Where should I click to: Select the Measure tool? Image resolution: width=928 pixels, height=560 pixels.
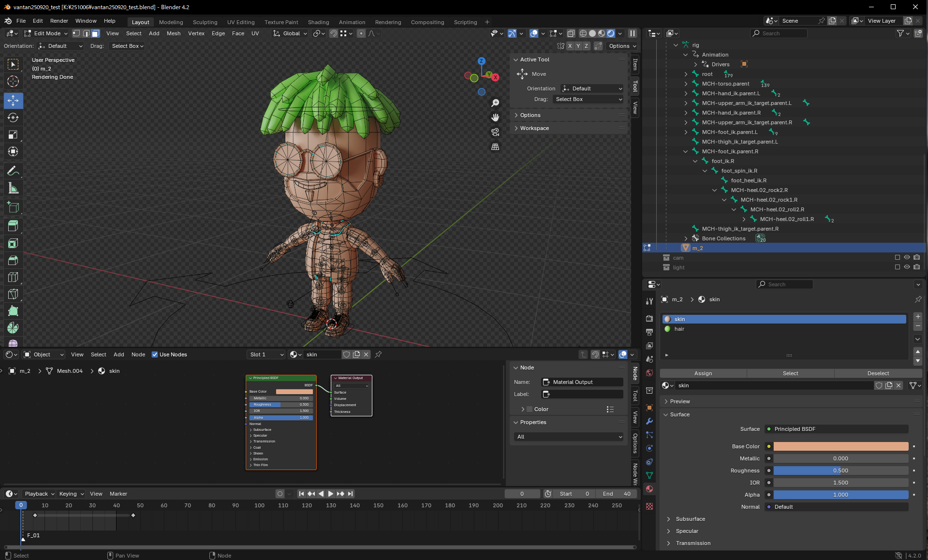point(13,188)
